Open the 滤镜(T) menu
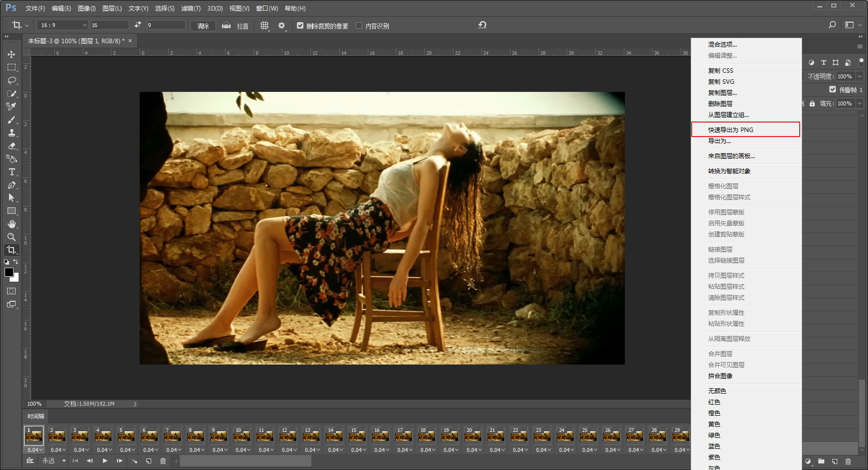 [190, 9]
